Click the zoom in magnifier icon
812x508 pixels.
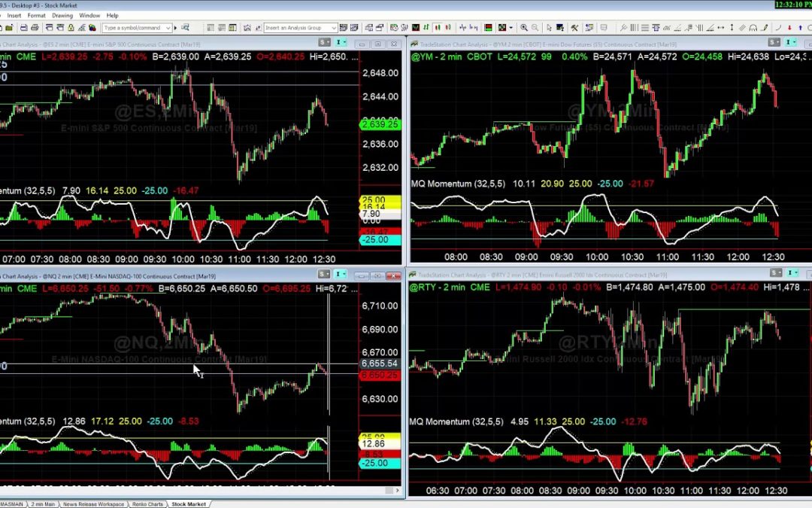[524, 28]
